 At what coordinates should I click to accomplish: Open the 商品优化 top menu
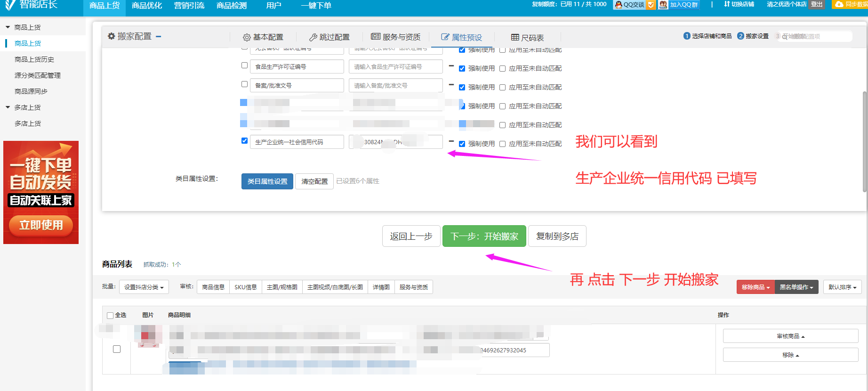146,6
